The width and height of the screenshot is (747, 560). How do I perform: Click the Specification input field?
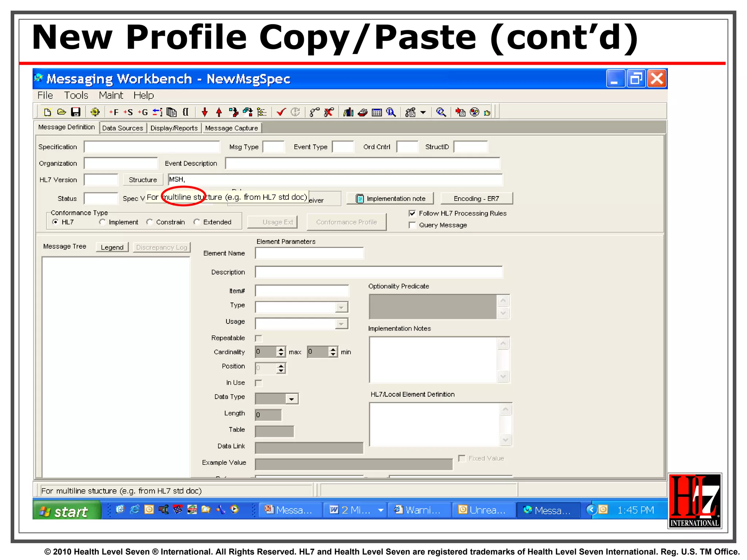(x=152, y=147)
